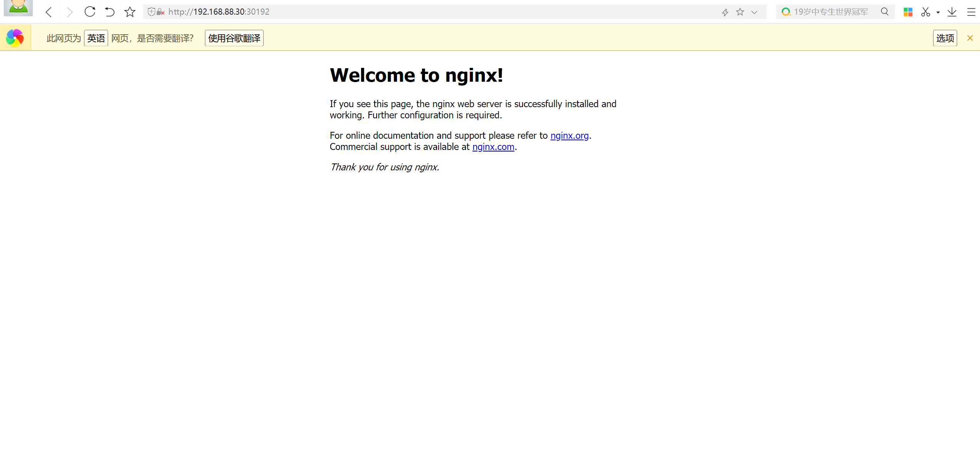Screen dimensions: 980x456
Task: Click the star icon inside address bar
Action: [x=740, y=12]
